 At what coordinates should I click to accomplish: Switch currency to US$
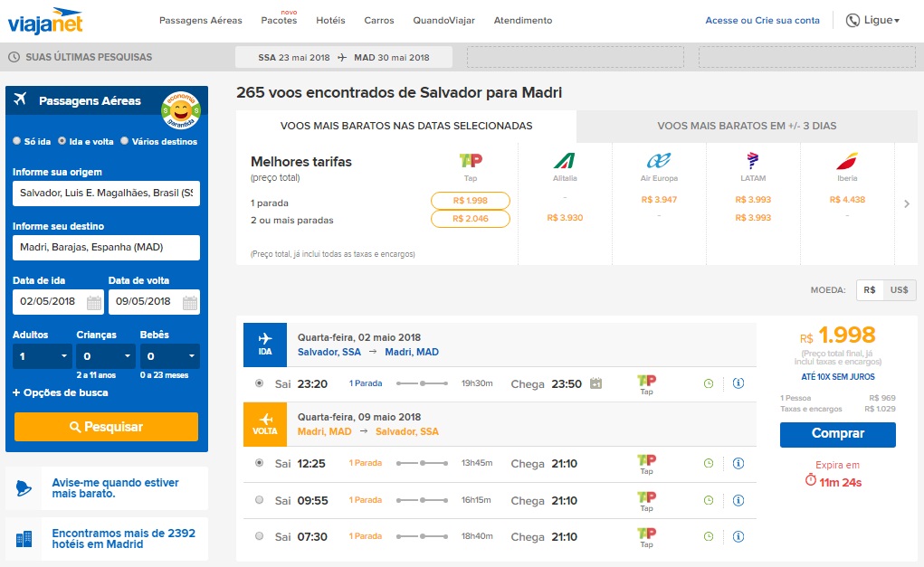pyautogui.click(x=900, y=289)
